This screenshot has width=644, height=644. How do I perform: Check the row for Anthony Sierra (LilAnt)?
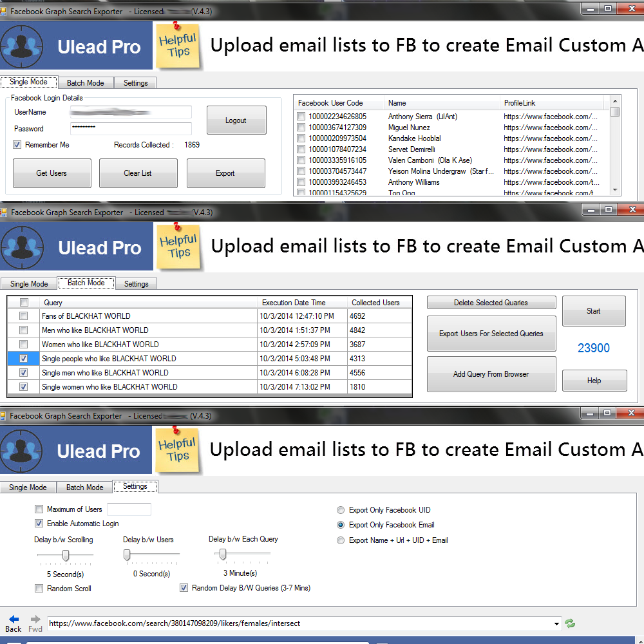pyautogui.click(x=301, y=117)
